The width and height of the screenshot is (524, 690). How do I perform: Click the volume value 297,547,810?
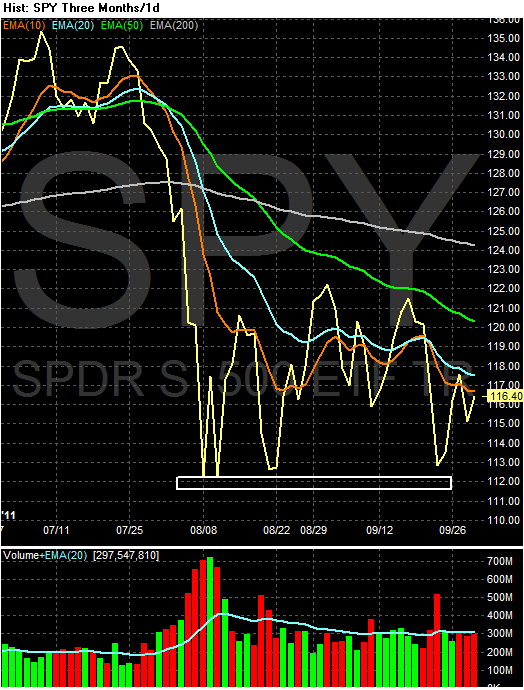[126, 555]
